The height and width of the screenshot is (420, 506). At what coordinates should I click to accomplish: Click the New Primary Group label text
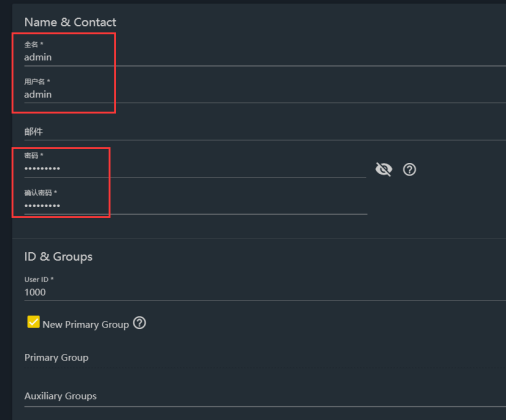(86, 325)
